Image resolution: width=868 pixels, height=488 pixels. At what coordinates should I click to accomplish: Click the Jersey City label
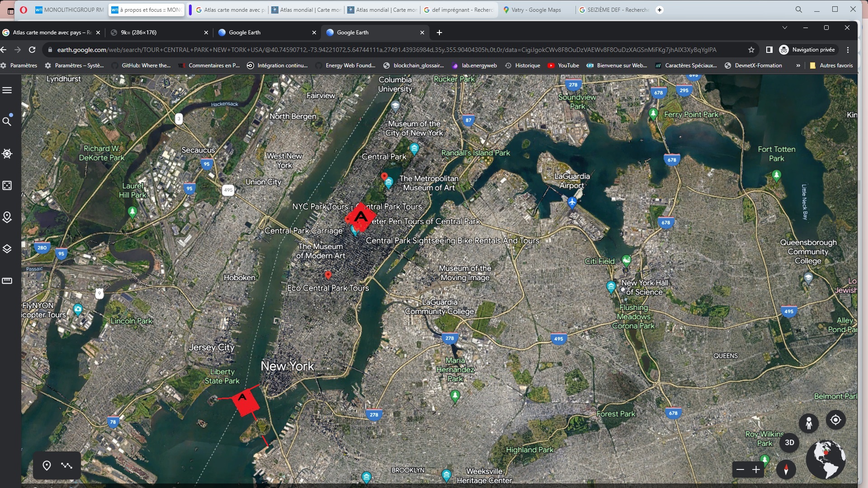tap(212, 347)
